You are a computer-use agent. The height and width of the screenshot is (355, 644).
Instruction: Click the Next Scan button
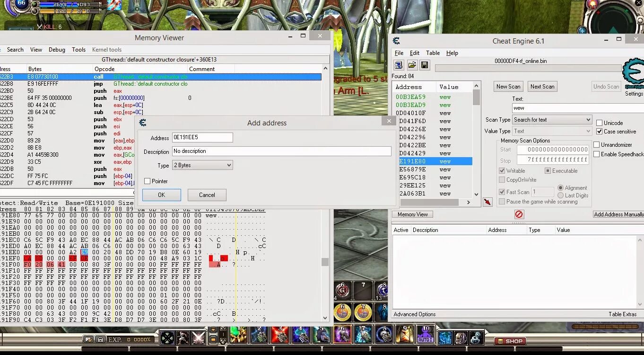(542, 87)
